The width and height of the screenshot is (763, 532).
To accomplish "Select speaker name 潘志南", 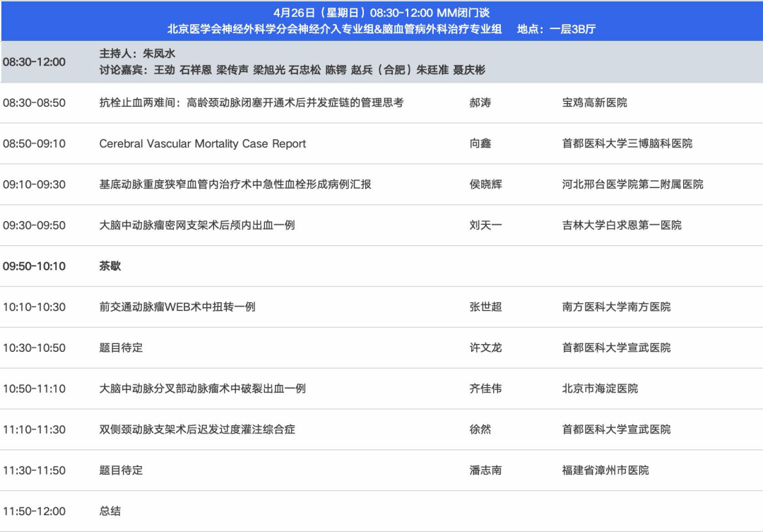I will coord(485,471).
